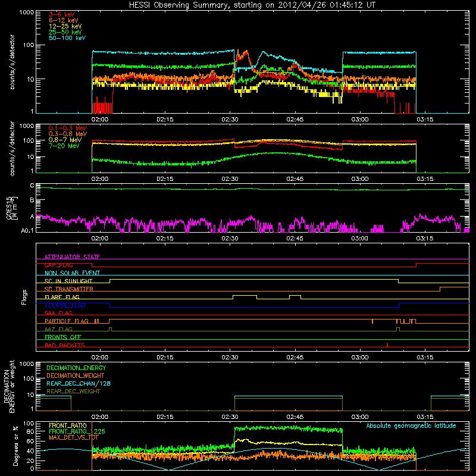The image size is (476, 476).
Task: Click the SAA_FLAG label
Action: tap(58, 313)
